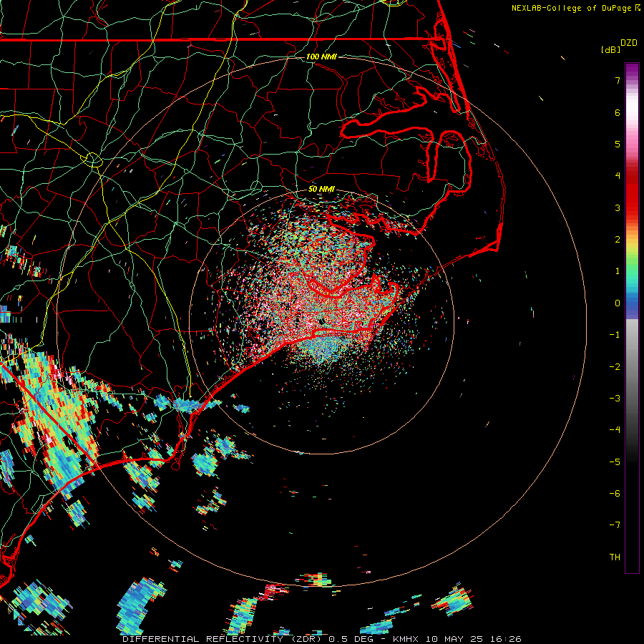This screenshot has width=644, height=644.
Task: Click the 4 value on the scale
Action: tap(618, 176)
